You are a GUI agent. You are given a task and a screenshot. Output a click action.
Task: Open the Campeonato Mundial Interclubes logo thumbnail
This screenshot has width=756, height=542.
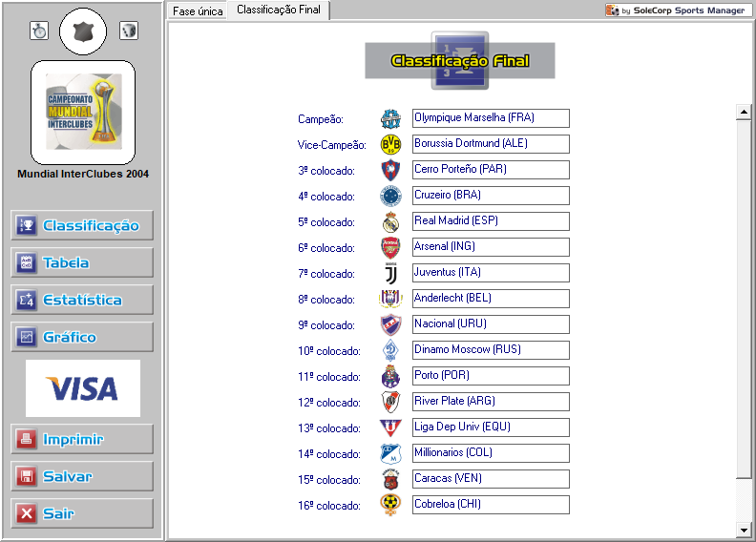point(83,113)
